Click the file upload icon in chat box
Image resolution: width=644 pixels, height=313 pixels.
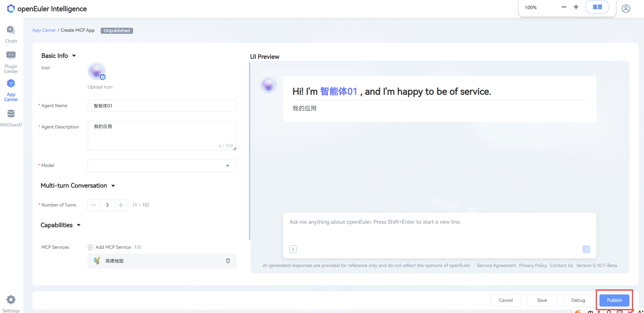point(293,249)
